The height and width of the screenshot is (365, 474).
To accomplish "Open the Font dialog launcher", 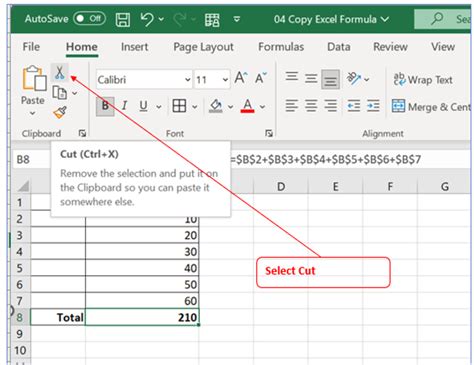I will [269, 133].
